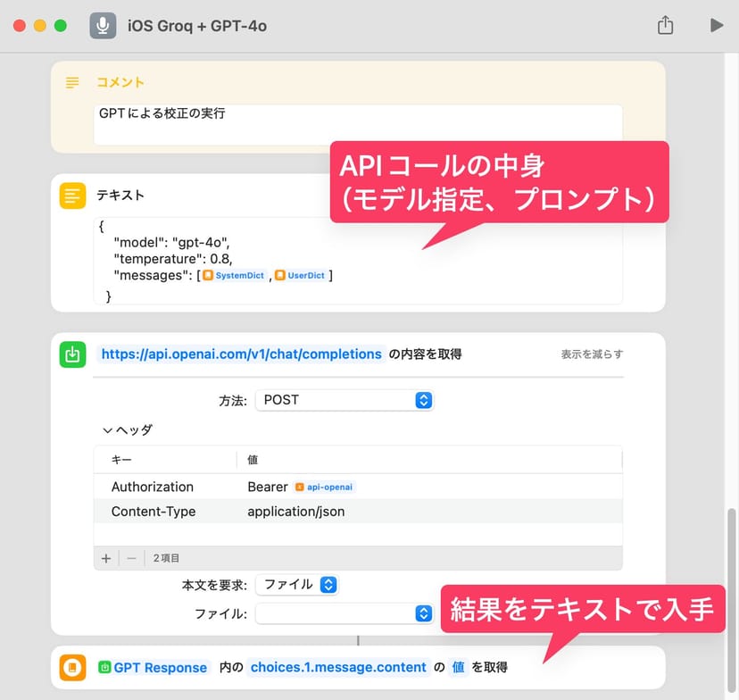
Task: Click the orange Get Dictionary Value icon
Action: tap(72, 668)
